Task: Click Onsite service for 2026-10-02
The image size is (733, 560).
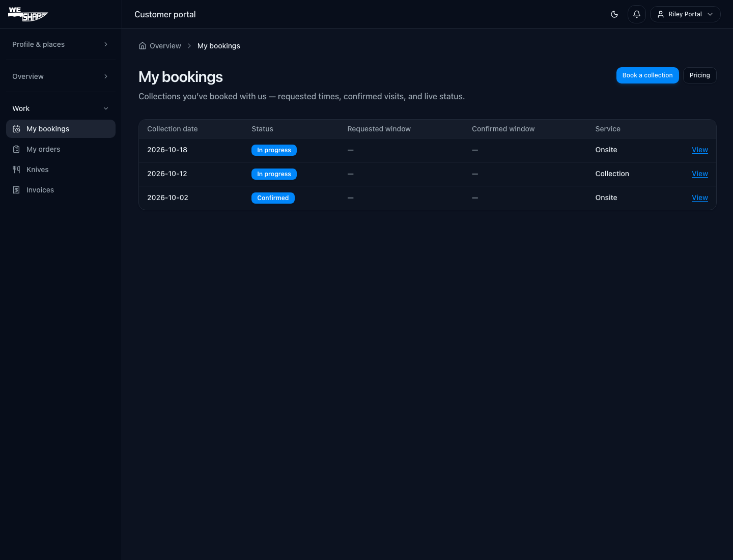Action: point(606,198)
